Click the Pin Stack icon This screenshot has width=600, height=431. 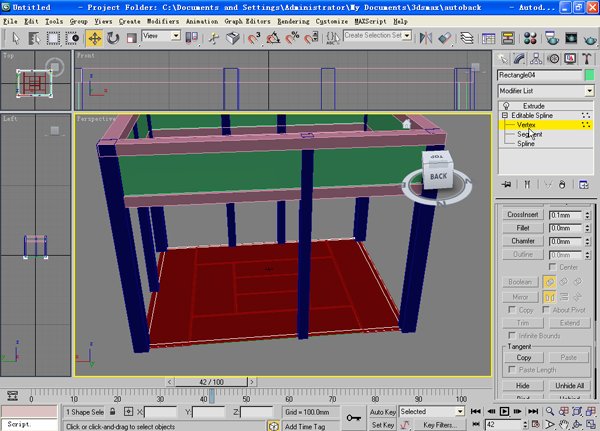507,184
